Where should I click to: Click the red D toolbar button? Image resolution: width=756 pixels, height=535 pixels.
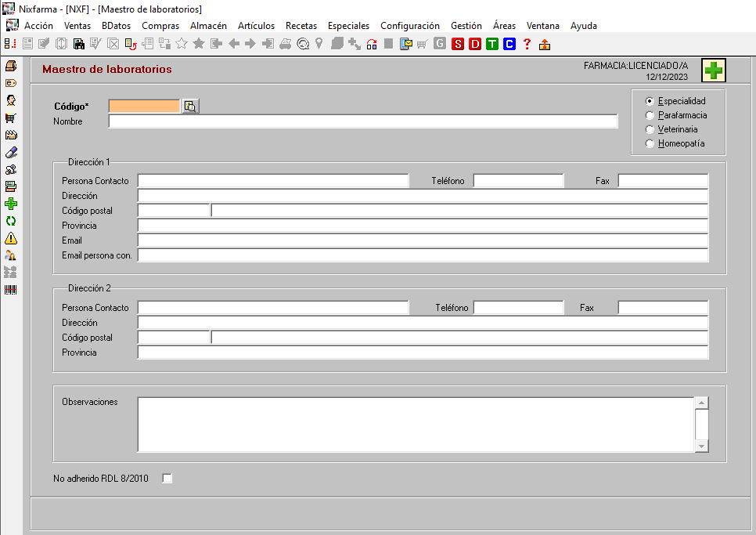(475, 44)
